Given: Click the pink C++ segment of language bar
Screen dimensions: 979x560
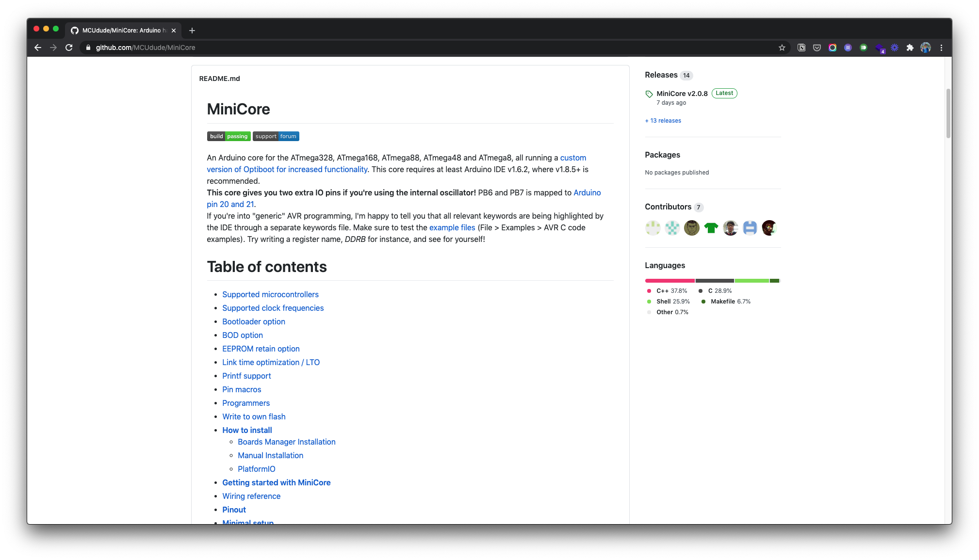Looking at the screenshot, I should click(x=670, y=281).
